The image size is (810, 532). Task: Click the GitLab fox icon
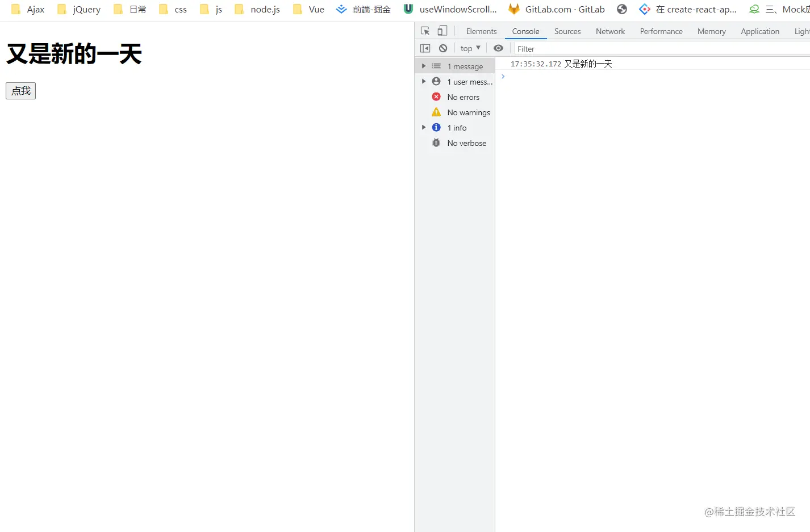(x=514, y=9)
